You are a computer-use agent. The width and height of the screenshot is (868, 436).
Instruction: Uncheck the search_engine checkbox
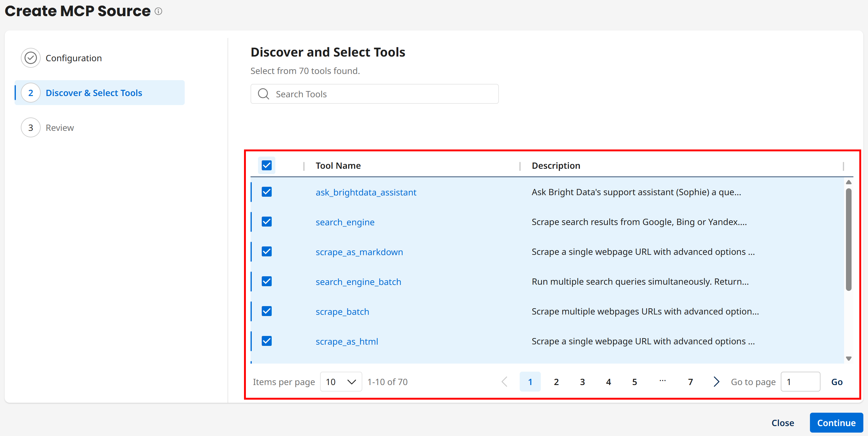267,222
